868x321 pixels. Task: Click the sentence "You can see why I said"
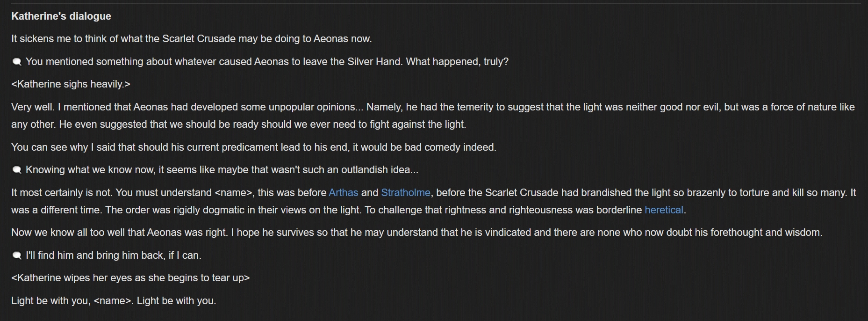tap(253, 147)
